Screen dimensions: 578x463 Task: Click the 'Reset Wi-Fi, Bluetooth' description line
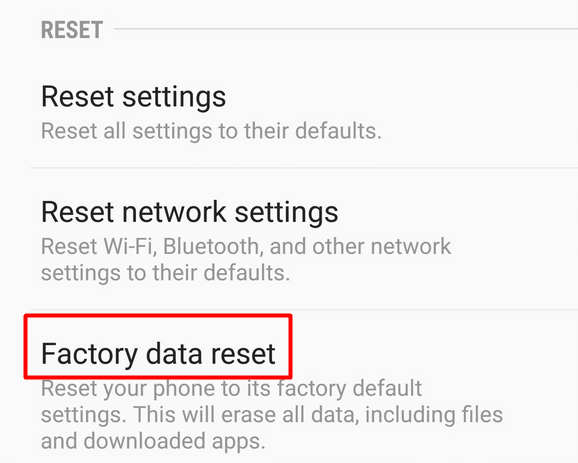(246, 246)
